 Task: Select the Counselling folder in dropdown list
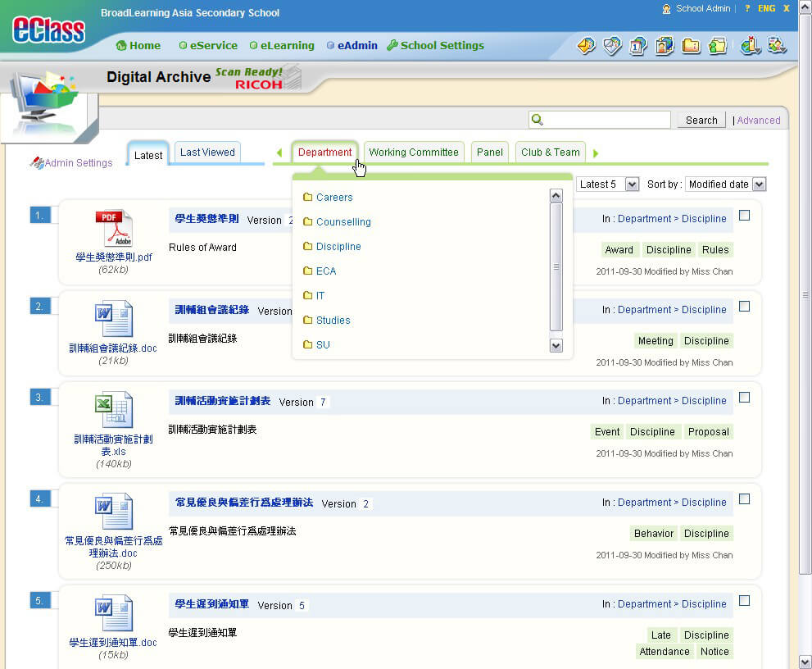click(x=343, y=222)
